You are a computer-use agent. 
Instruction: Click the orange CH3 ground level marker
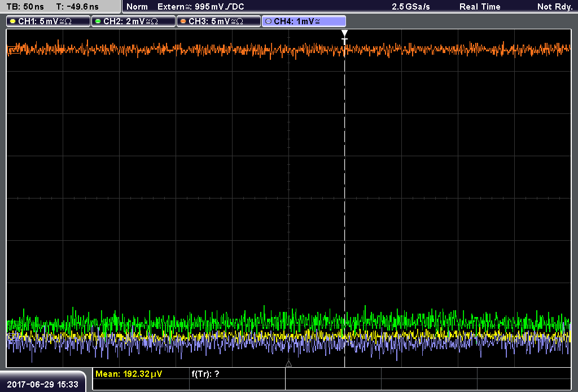tap(14, 50)
